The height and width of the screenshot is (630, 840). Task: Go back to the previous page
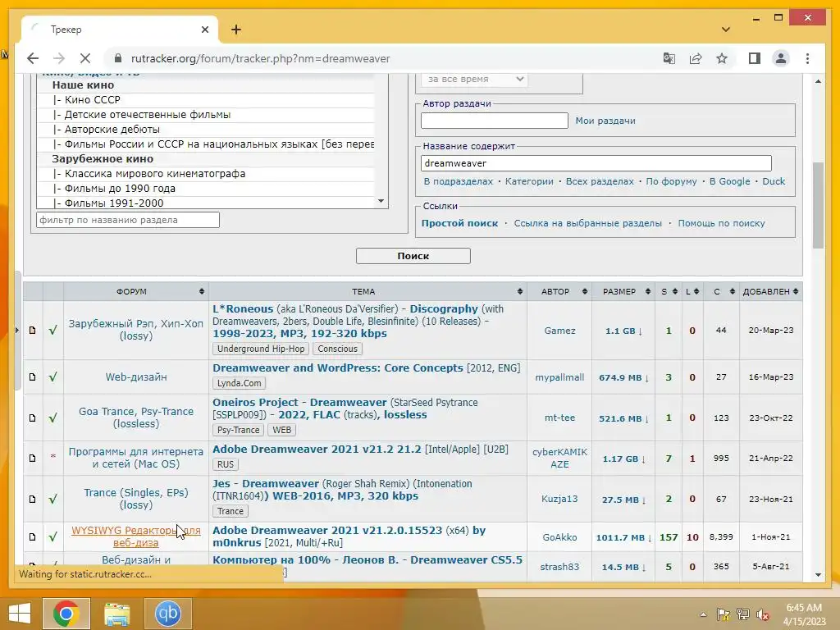click(33, 58)
